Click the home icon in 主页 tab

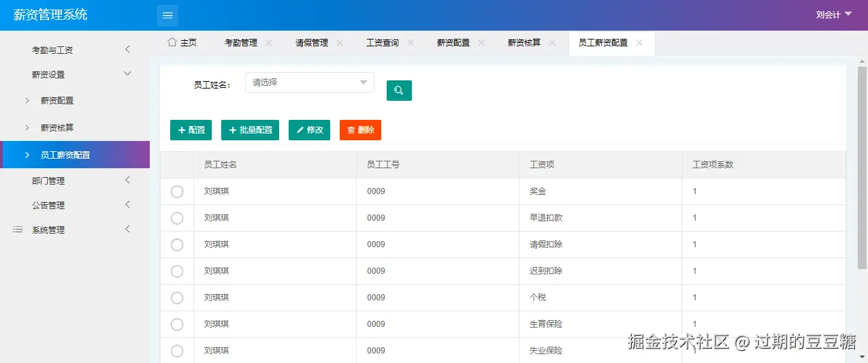pos(172,42)
